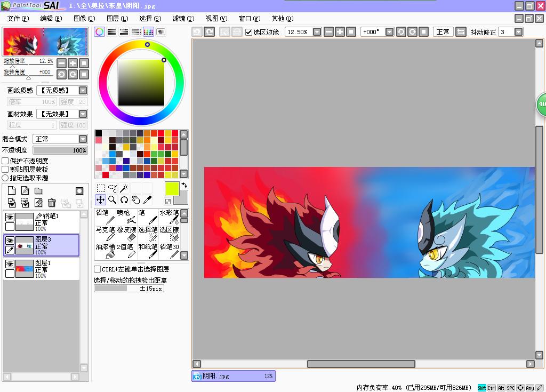Open the 混合模式 blend mode dropdown
This screenshot has height=392, width=546.
pyautogui.click(x=83, y=139)
